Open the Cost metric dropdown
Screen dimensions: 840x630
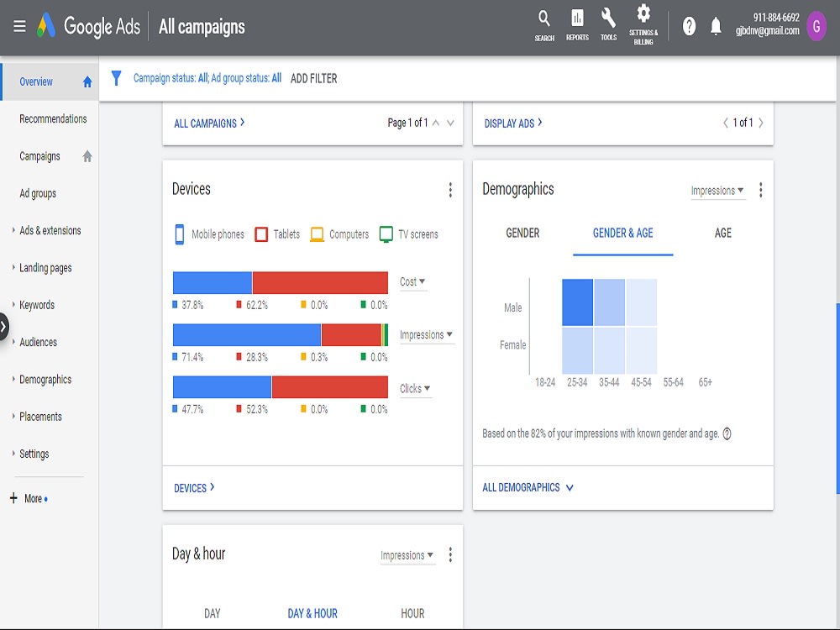click(x=412, y=281)
